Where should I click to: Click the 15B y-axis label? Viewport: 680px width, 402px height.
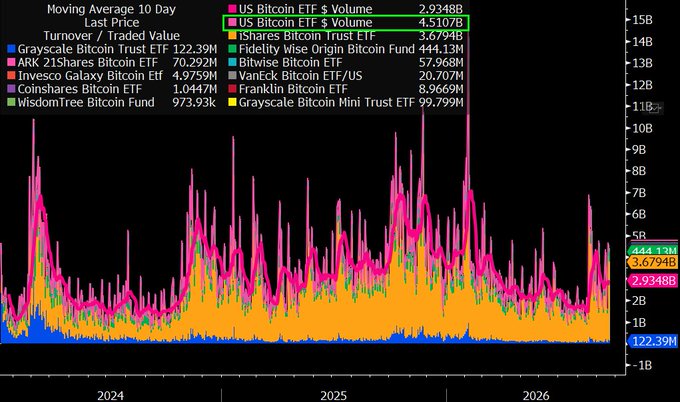(642, 20)
